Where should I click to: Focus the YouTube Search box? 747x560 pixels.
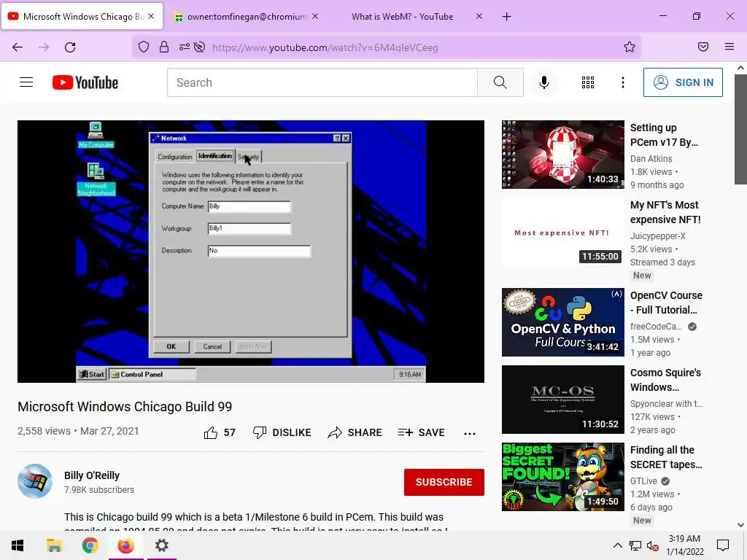coord(322,82)
